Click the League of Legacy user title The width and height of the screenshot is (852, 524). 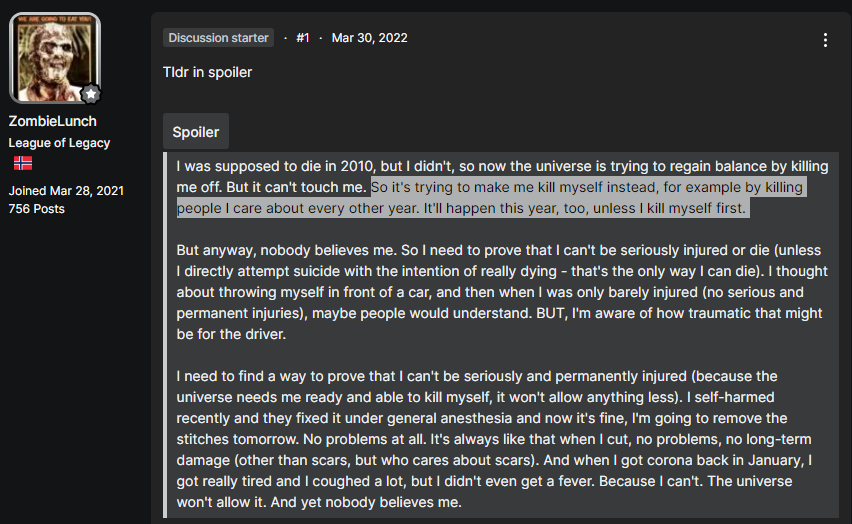click(59, 143)
